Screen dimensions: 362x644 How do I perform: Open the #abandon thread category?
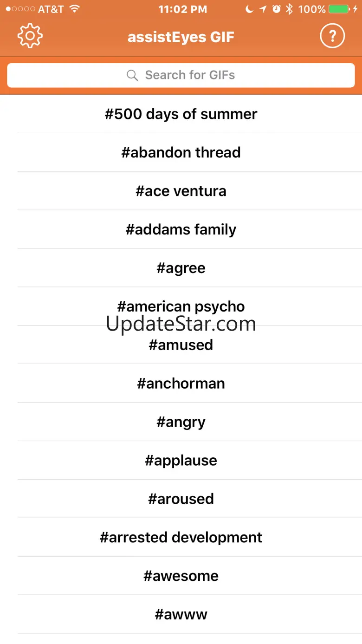click(x=181, y=152)
